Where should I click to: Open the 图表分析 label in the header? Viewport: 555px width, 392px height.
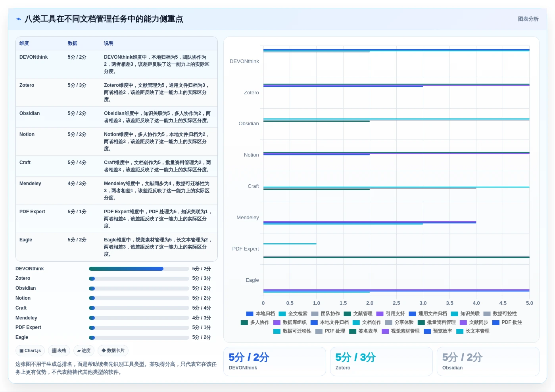pyautogui.click(x=528, y=19)
